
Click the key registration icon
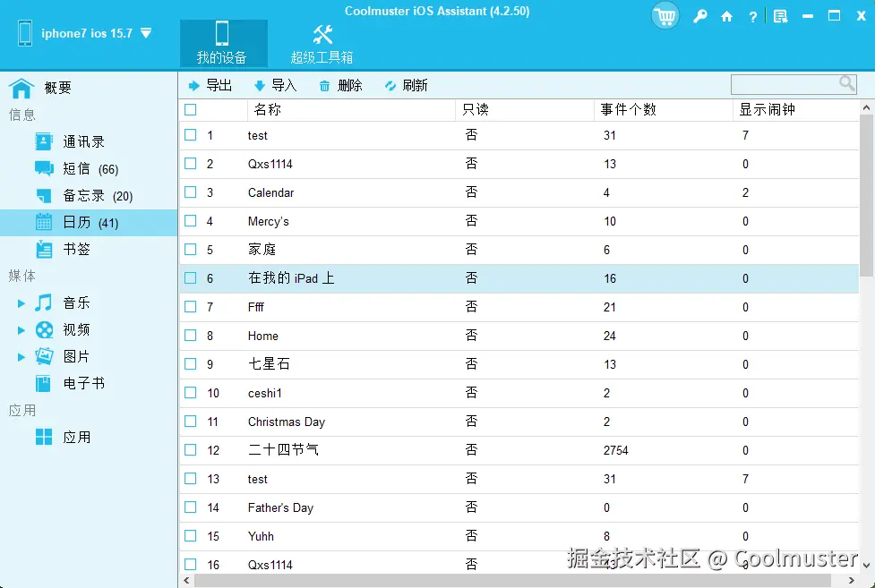(x=699, y=16)
